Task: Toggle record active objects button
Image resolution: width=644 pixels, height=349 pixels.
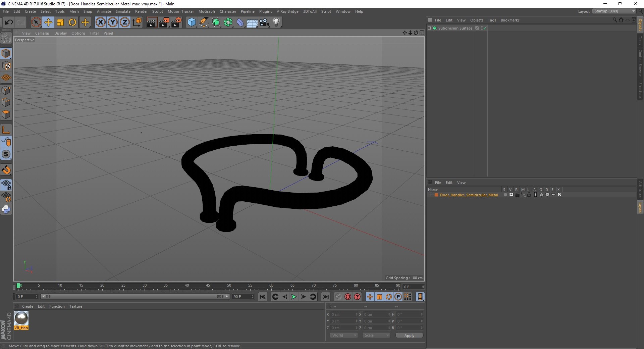Action: (338, 297)
